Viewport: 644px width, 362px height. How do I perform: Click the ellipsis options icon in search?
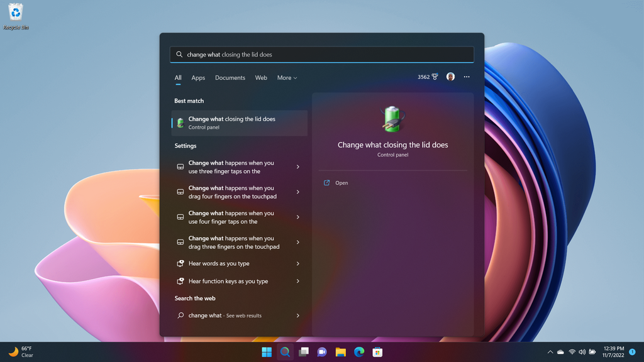click(x=466, y=76)
